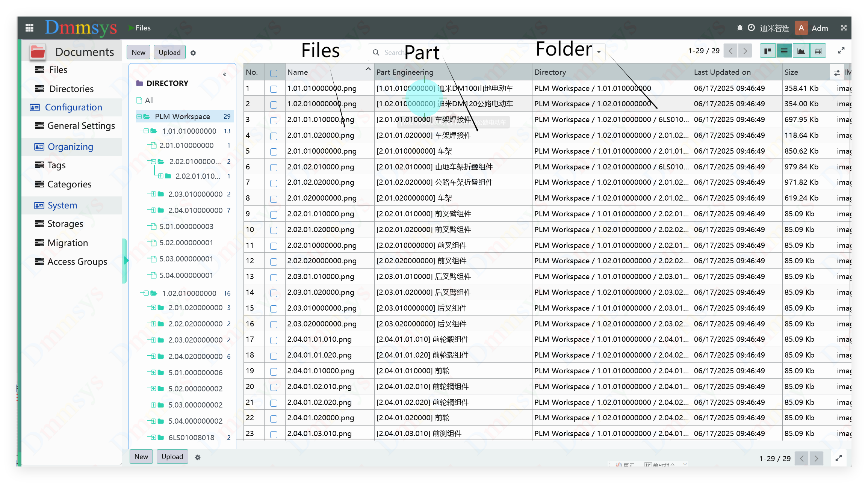This screenshot has height=483, width=868.
Task: Select the 5.01.000000003 directory leaf
Action: click(x=186, y=226)
